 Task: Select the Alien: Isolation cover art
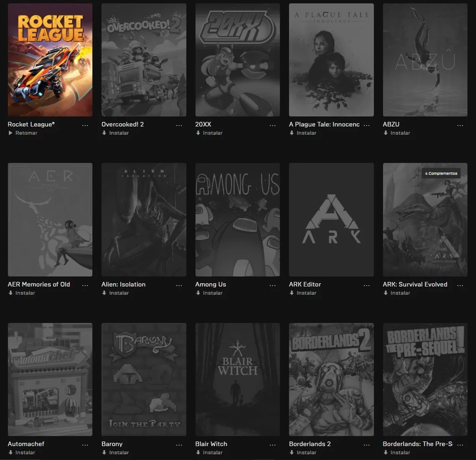click(x=144, y=220)
